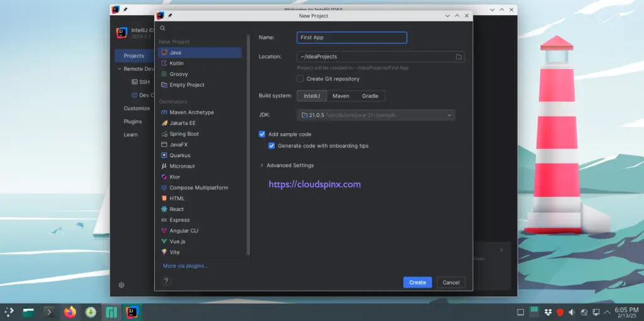Select Maven as the build system
The height and width of the screenshot is (321, 644).
(341, 96)
